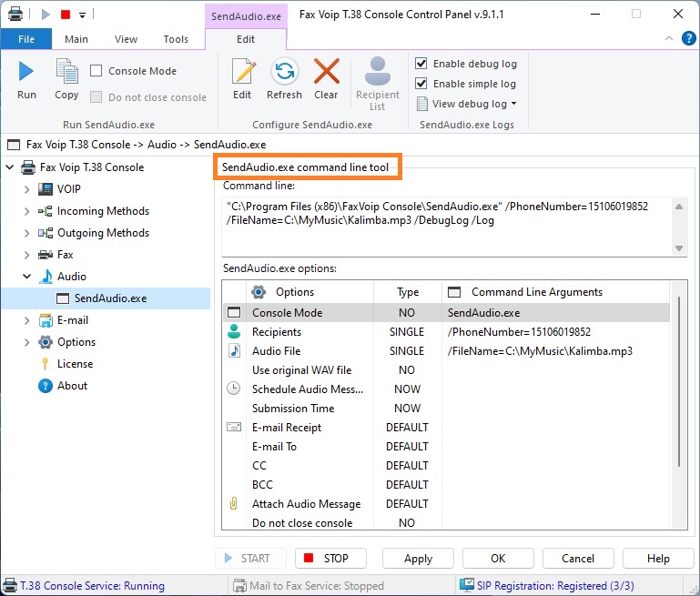Expand E-mail tree node
Viewport: 700px width, 596px height.
[x=26, y=320]
